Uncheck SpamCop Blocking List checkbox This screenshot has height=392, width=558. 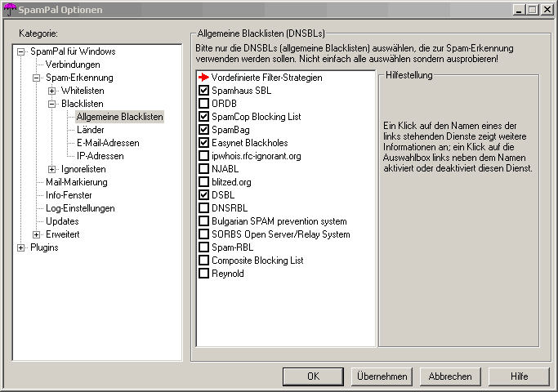pyautogui.click(x=203, y=116)
